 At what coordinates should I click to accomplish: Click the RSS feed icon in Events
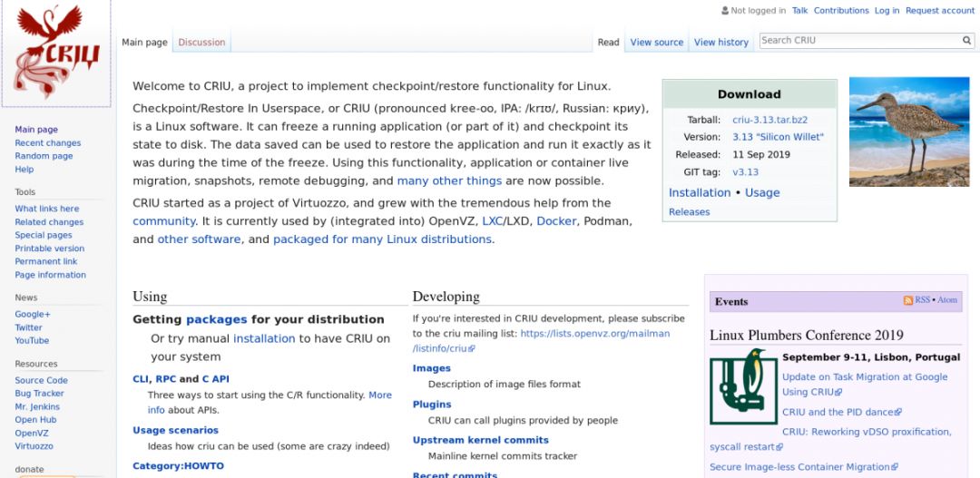tap(908, 300)
